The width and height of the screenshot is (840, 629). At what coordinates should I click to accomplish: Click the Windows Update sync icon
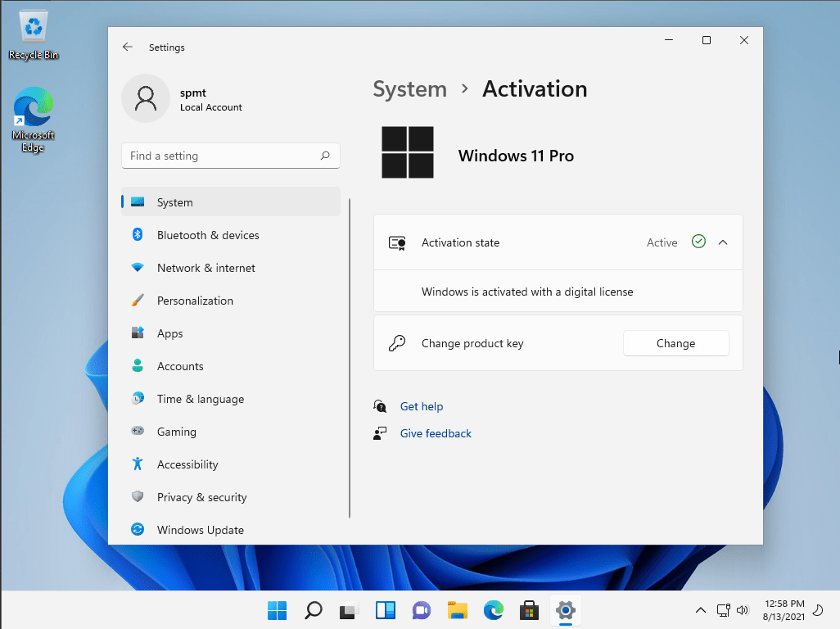(138, 529)
